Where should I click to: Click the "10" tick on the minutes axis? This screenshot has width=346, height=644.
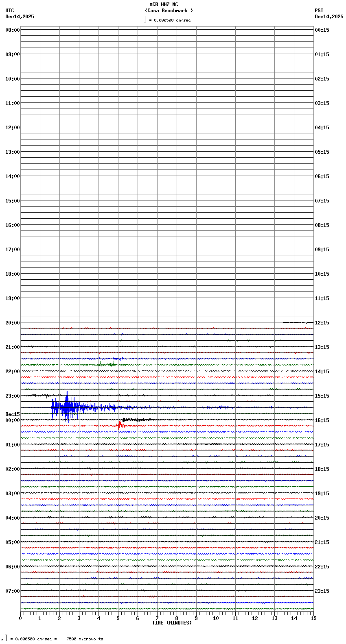click(216, 618)
